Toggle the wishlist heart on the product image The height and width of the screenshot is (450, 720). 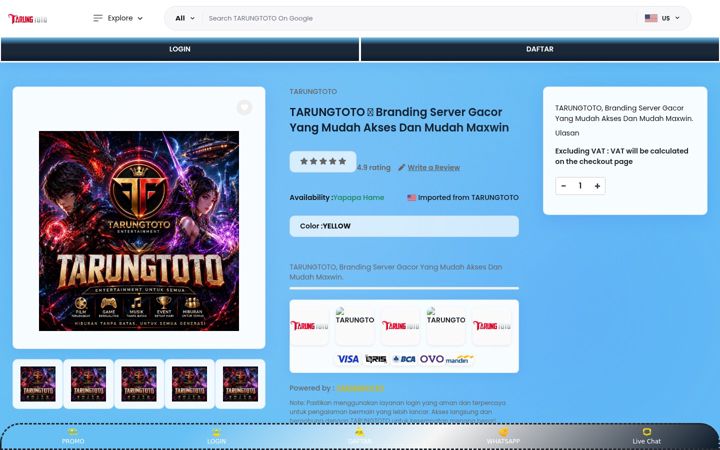pos(244,107)
